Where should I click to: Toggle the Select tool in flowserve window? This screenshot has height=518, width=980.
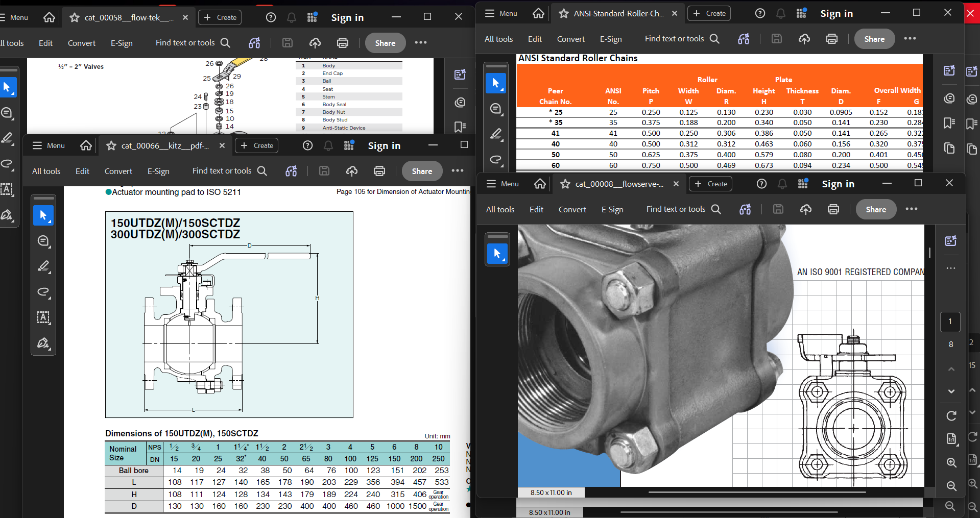(x=497, y=254)
